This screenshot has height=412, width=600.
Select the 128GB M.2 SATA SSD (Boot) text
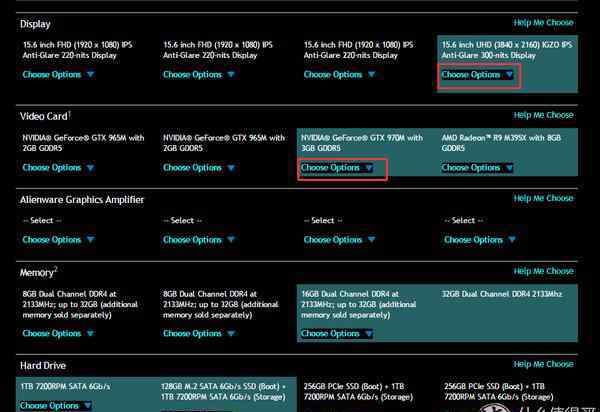pyautogui.click(x=223, y=392)
